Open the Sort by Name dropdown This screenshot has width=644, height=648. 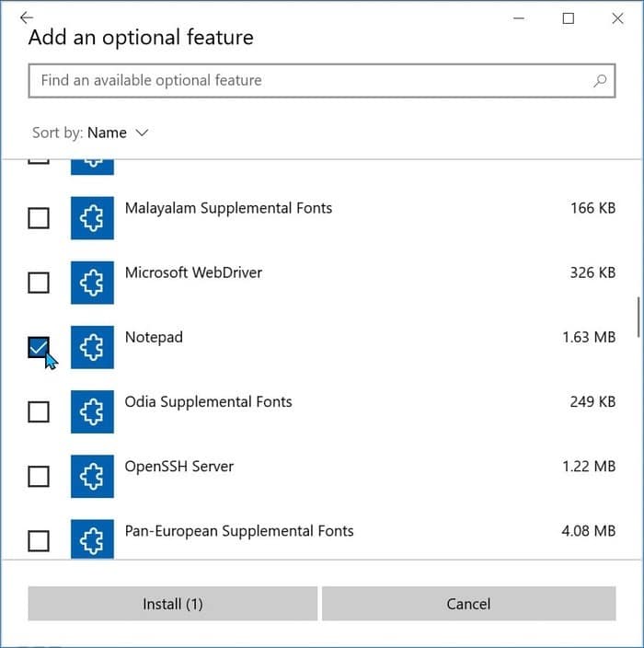click(90, 133)
